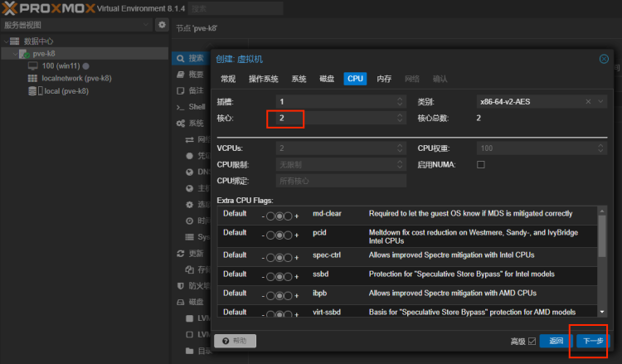Switch to the memory tab
The image size is (622, 364).
[x=384, y=79]
